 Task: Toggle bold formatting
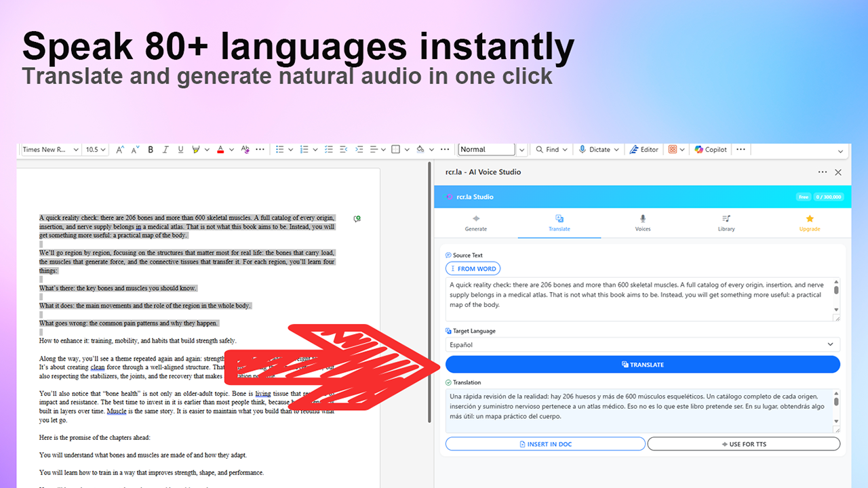pos(151,150)
